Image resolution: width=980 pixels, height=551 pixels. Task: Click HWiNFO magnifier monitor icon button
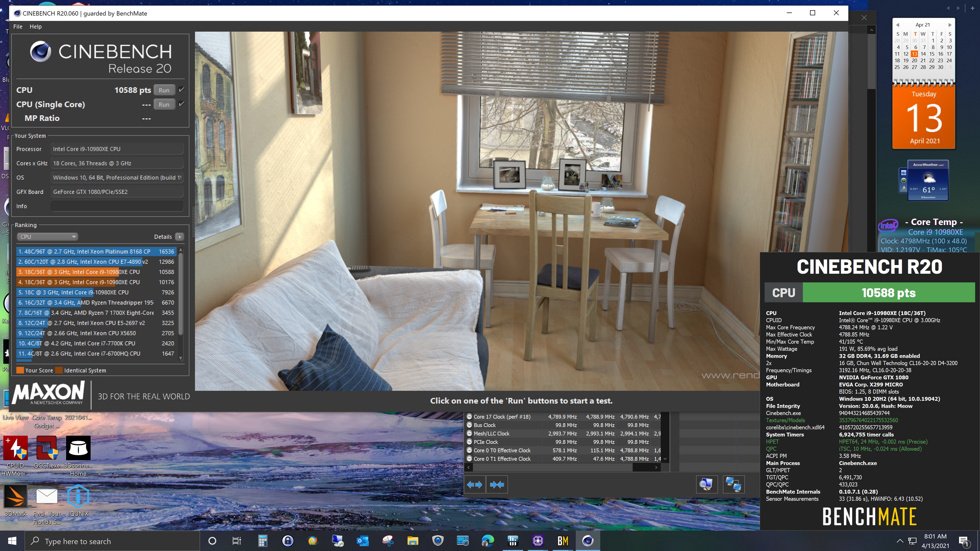706,484
